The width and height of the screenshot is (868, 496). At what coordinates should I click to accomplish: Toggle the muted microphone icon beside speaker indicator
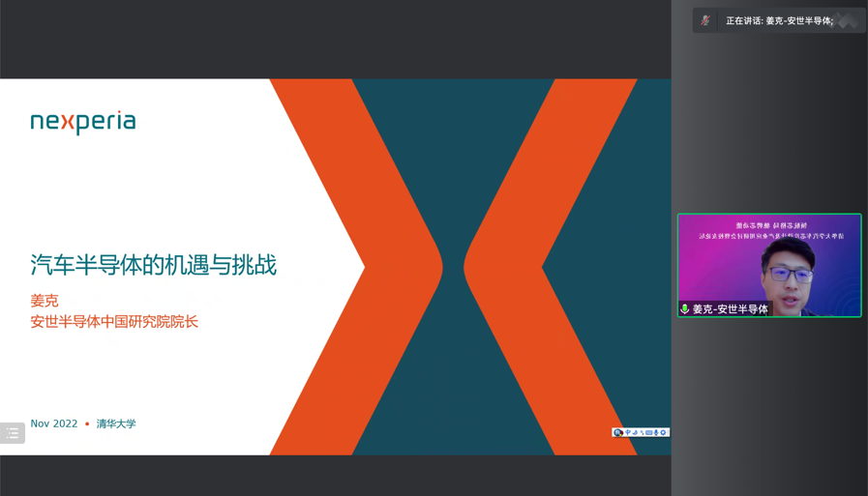(705, 21)
